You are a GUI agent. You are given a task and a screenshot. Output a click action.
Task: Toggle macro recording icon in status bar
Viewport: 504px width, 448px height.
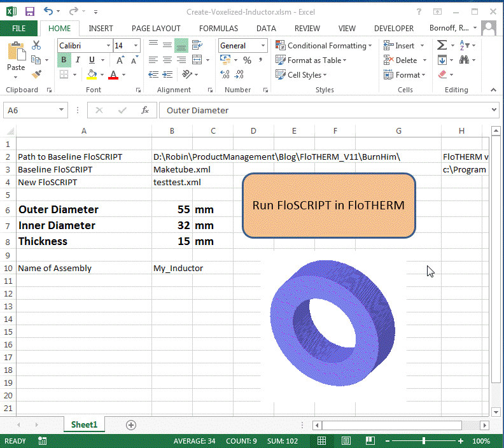pyautogui.click(x=42, y=441)
